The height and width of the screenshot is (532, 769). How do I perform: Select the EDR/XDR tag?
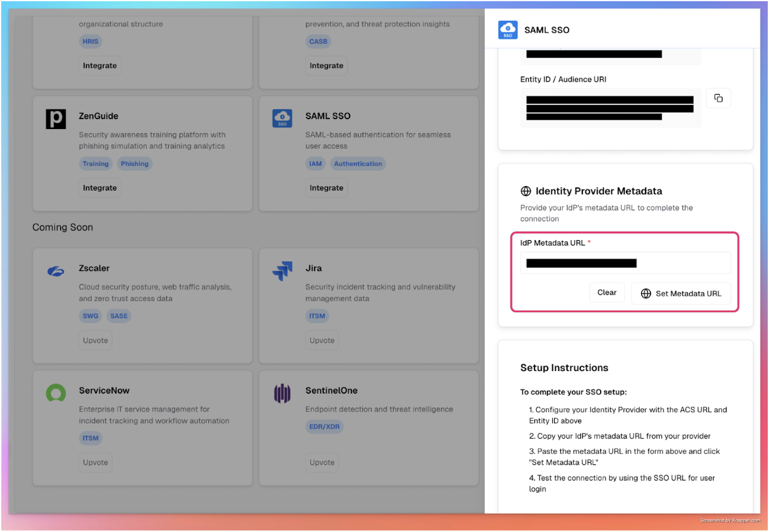pos(325,426)
